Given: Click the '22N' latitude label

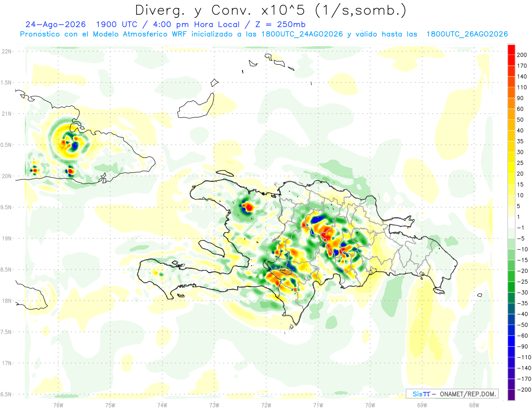Looking at the screenshot, I should [x=7, y=51].
